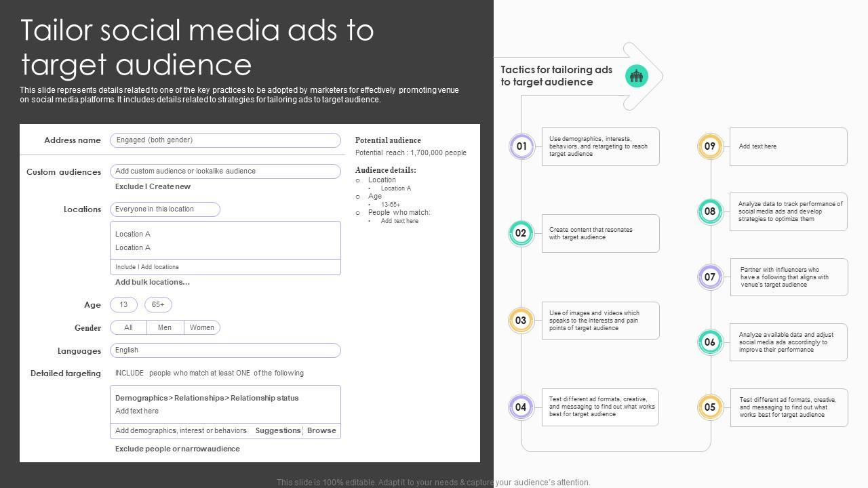Click the 'INCLUDE people who match' line
Screen dimensions: 868x488
(210, 373)
